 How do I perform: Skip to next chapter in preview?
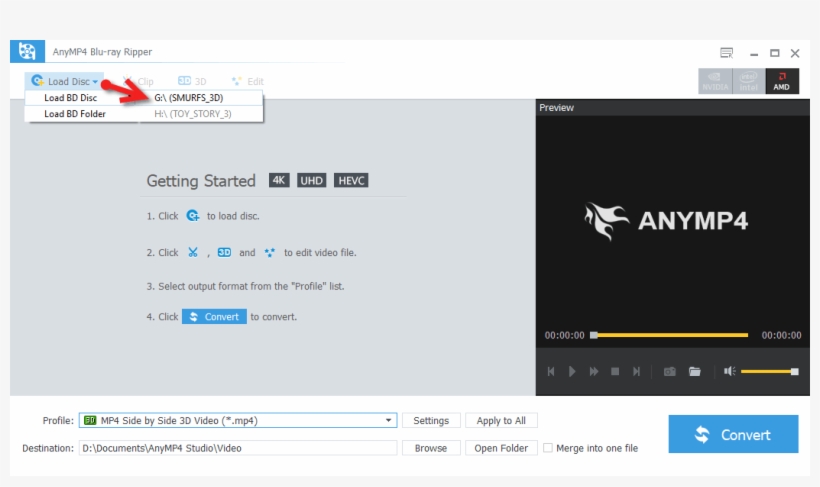point(636,371)
